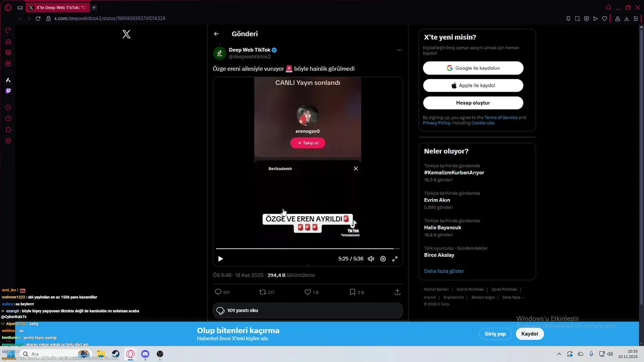The width and height of the screenshot is (644, 362).
Task: Like the post heart icon
Action: 307,292
